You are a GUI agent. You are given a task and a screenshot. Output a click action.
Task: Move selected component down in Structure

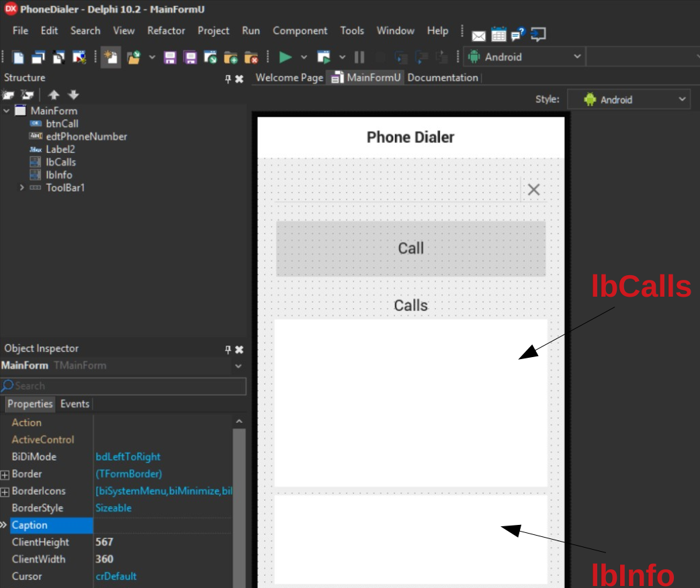[x=73, y=95]
